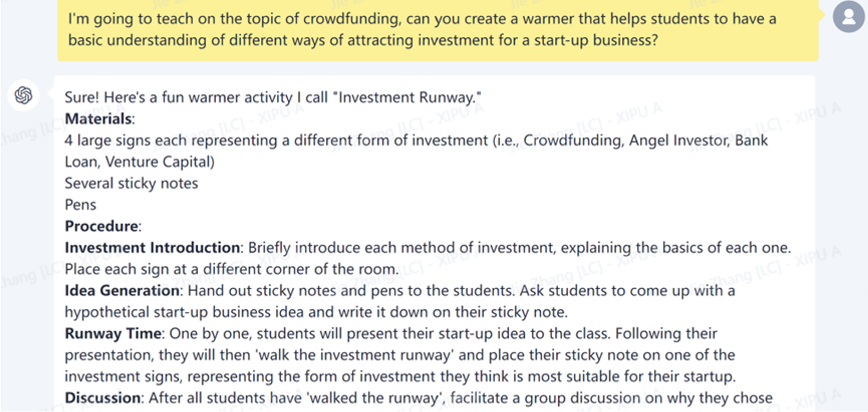Select the "Investment Introduction" bold label
Viewport: 868px width, 412px height.
(152, 247)
